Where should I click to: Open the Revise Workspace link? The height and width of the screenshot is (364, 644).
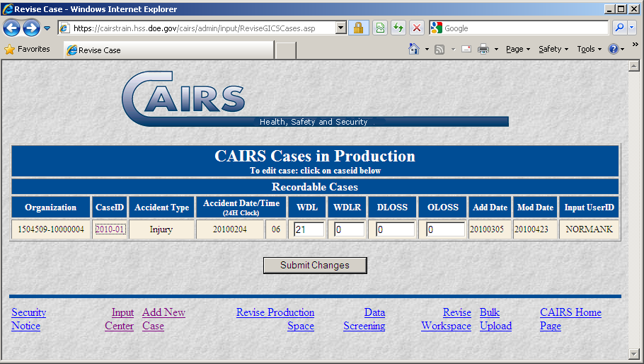tap(446, 319)
